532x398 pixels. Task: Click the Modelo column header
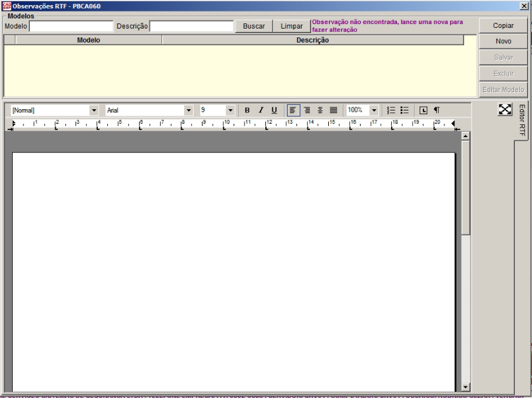88,40
